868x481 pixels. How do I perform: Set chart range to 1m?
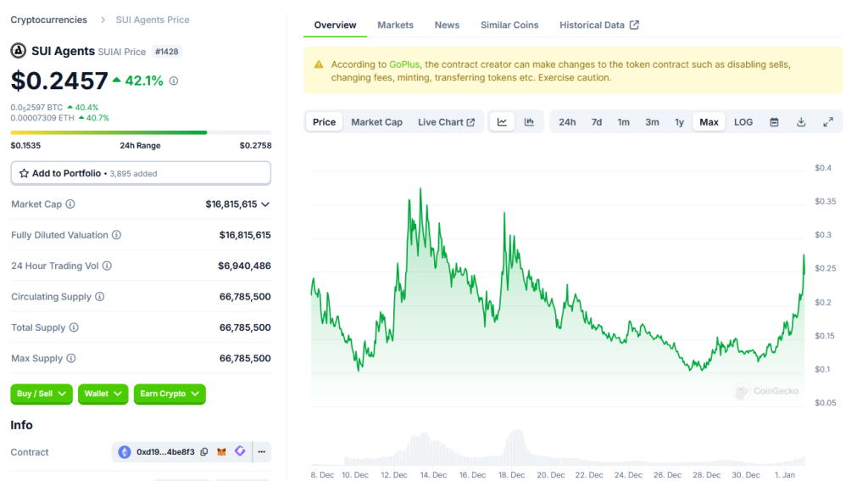[x=624, y=122]
